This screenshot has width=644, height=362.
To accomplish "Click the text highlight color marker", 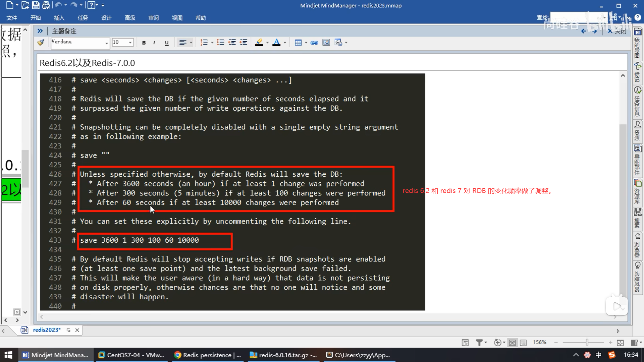I will 259,42.
